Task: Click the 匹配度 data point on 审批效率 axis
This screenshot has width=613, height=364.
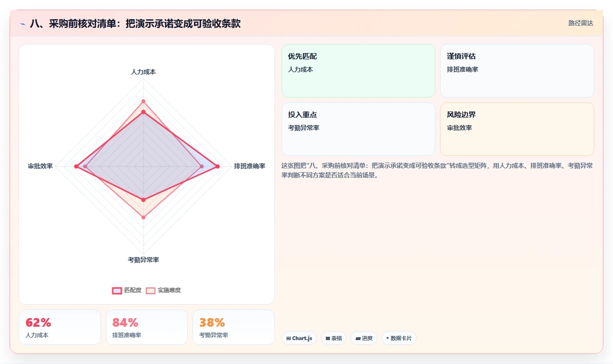Action: pos(76,166)
